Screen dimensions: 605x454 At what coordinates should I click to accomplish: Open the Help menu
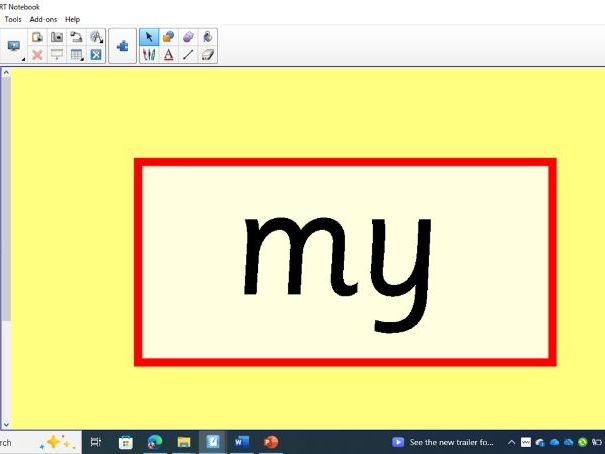73,19
